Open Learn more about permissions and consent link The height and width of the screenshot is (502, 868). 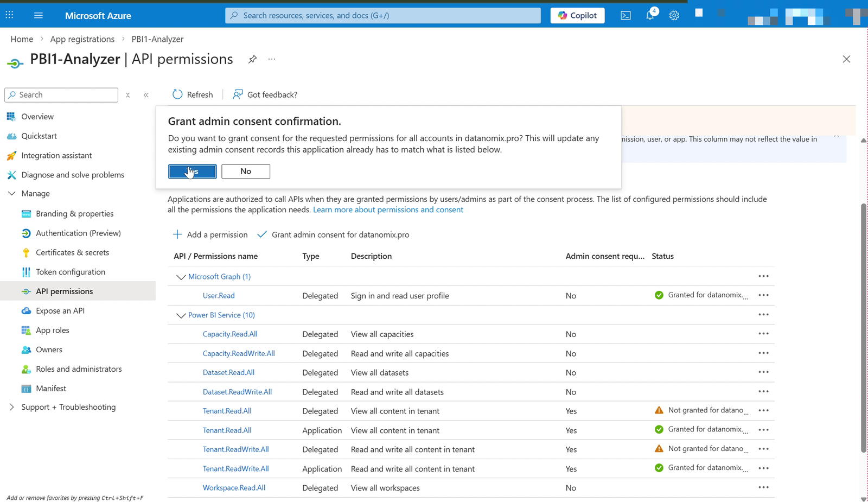[x=388, y=209]
